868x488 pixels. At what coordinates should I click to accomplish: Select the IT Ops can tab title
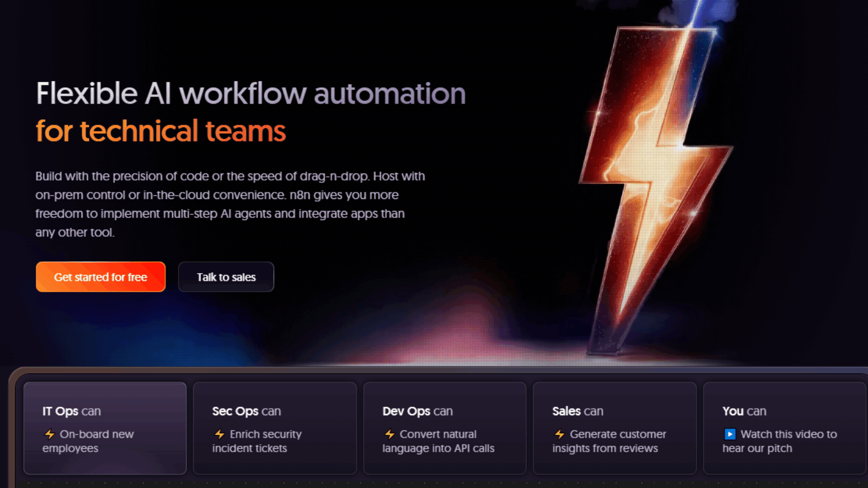point(72,412)
